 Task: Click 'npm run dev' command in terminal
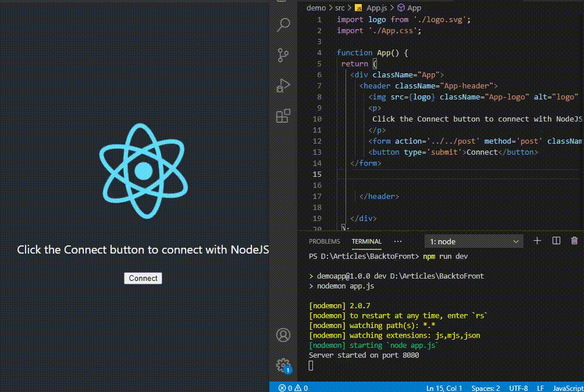[445, 256]
